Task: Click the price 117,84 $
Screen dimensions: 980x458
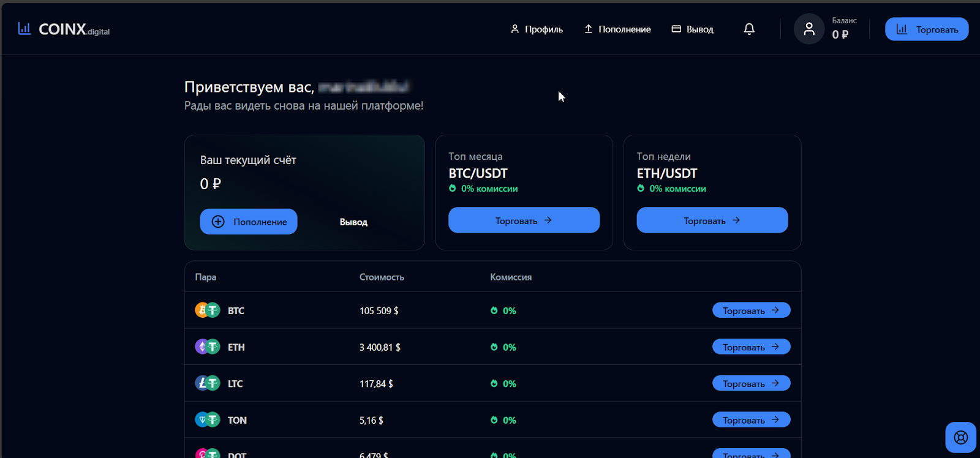Action: pos(376,383)
